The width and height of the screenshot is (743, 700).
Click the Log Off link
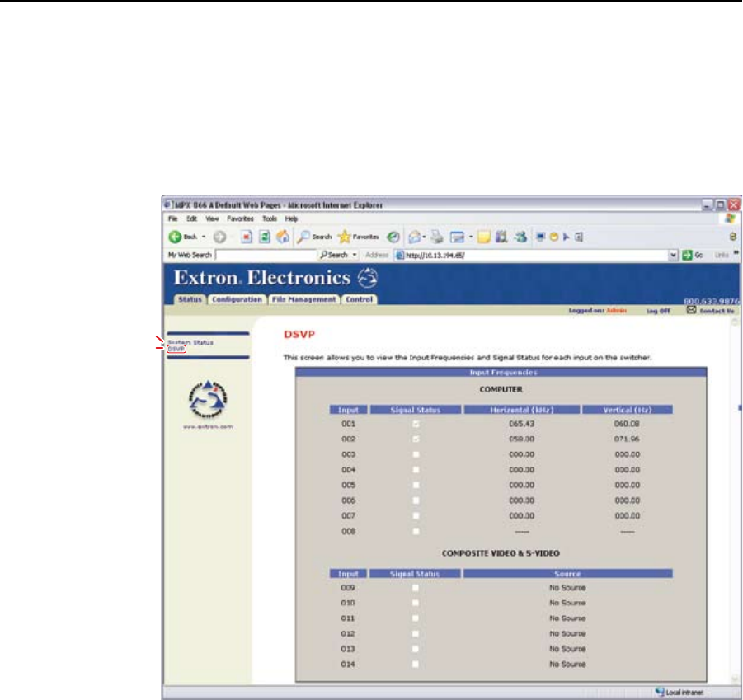click(657, 312)
